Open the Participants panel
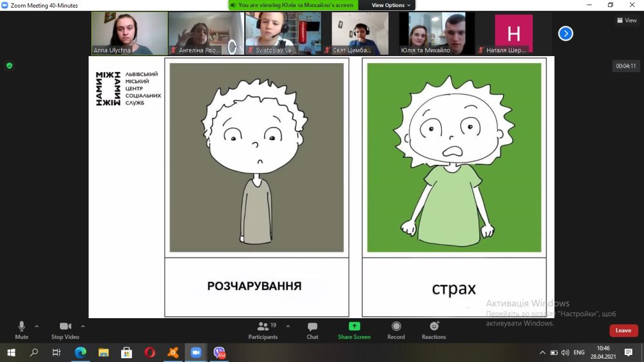Viewport: 644px width, 362px height. point(263,330)
